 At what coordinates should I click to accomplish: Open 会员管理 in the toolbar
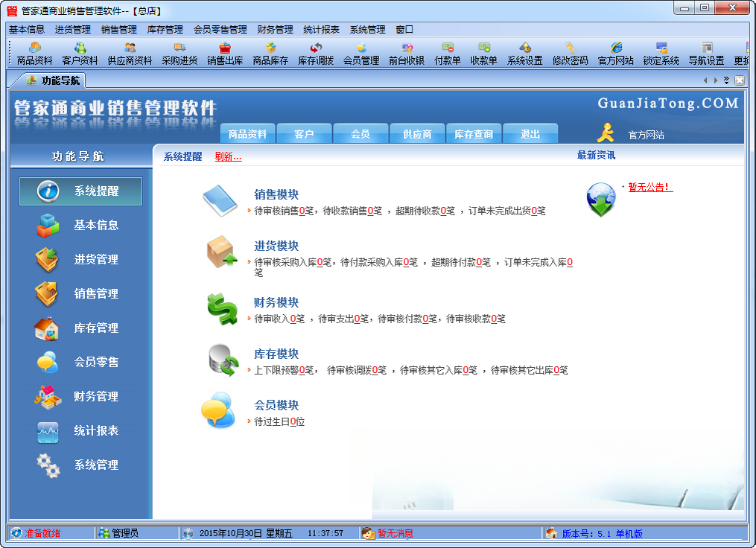click(x=361, y=54)
